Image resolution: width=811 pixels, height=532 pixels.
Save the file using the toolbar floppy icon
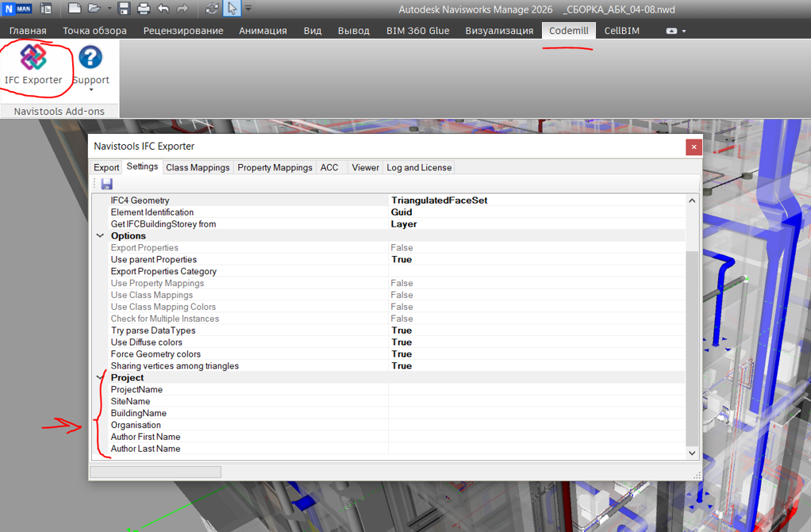pos(124,8)
